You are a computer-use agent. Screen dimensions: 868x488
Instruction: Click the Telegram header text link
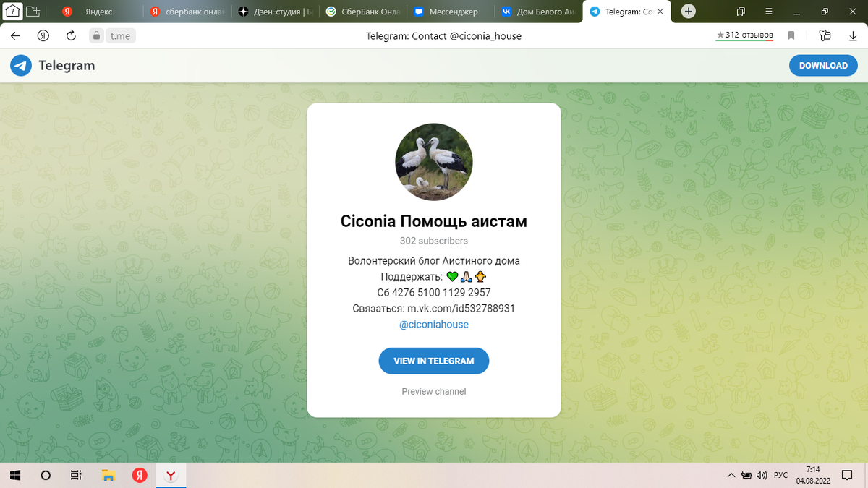tap(67, 65)
